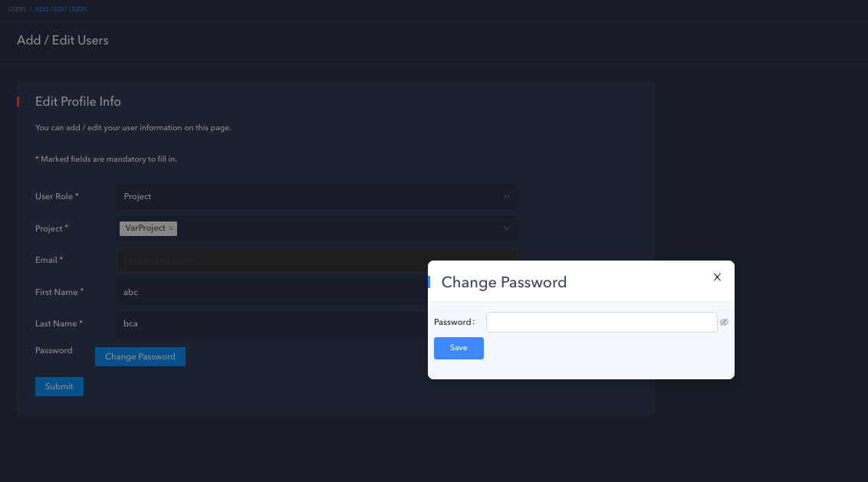Click the Email input field
Image resolution: width=868 pixels, height=482 pixels.
[x=268, y=261]
